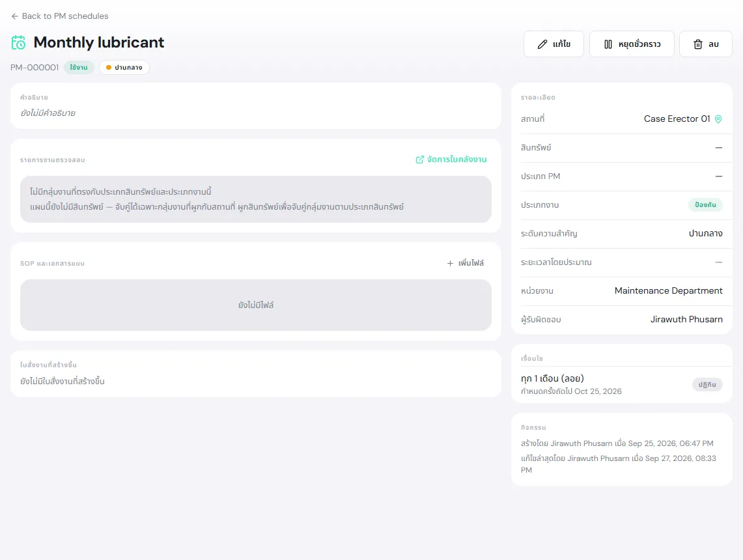This screenshot has width=743, height=560.
Task: Click the ใช้งาน active status badge
Action: 79,67
